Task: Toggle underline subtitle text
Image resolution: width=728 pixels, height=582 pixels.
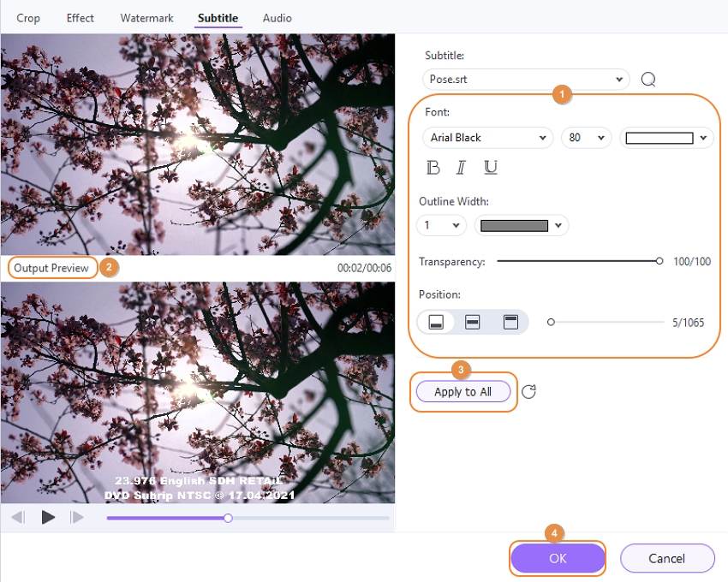Action: (x=491, y=168)
